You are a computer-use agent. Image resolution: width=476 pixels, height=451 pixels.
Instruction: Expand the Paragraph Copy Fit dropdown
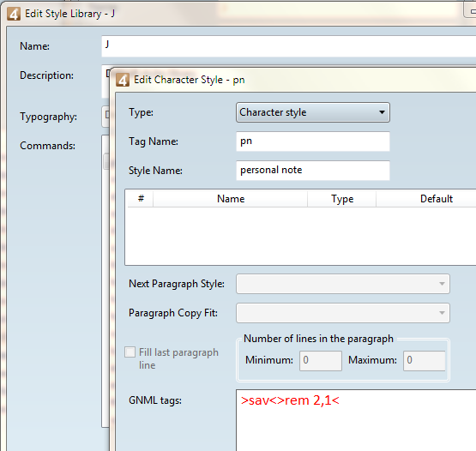[x=343, y=313]
